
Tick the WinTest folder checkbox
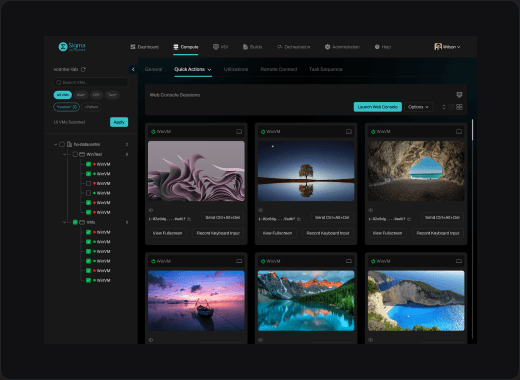pos(75,154)
